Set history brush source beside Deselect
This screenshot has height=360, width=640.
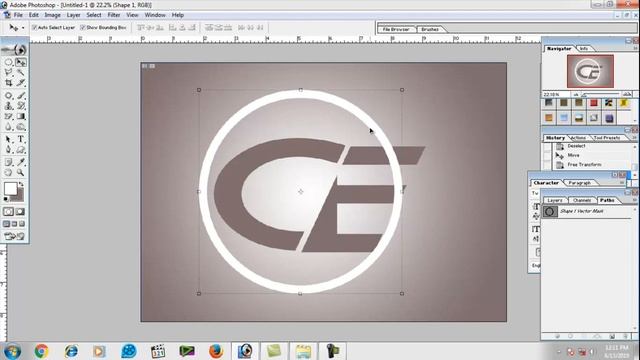click(547, 146)
